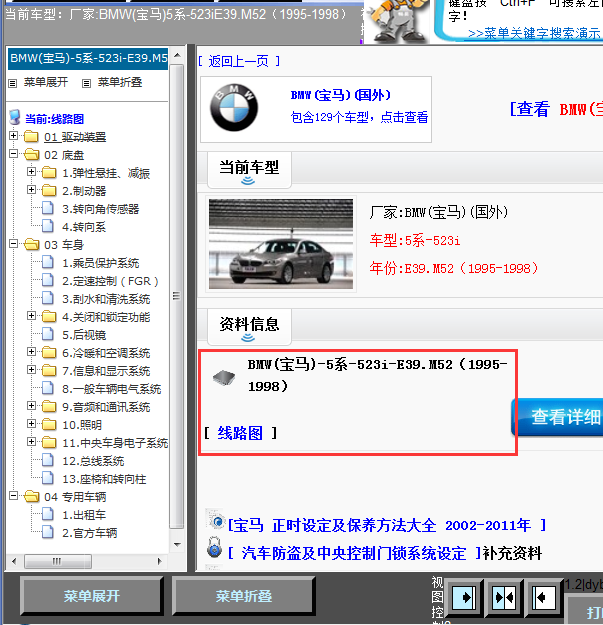The image size is (603, 625).
Task: Click the page icon beside 1.出租车
Action: click(x=48, y=514)
